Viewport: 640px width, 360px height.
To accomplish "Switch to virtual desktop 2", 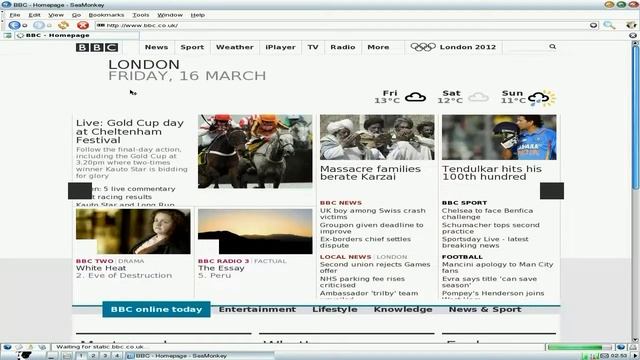I will [93, 356].
